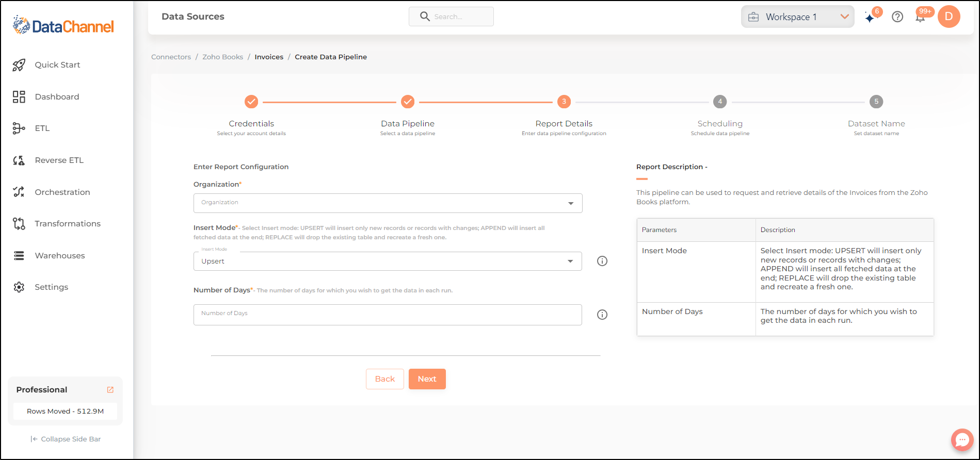The width and height of the screenshot is (980, 460).
Task: Select Settings in sidebar
Action: click(51, 287)
